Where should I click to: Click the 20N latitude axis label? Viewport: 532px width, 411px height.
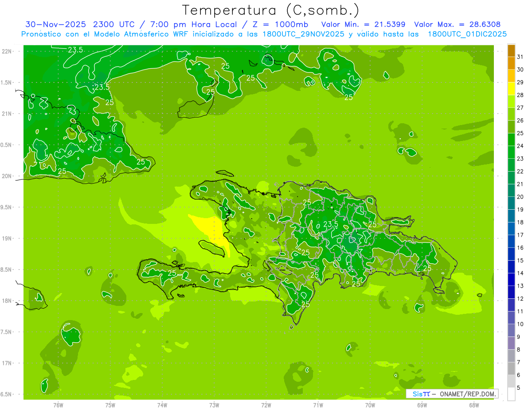7,176
